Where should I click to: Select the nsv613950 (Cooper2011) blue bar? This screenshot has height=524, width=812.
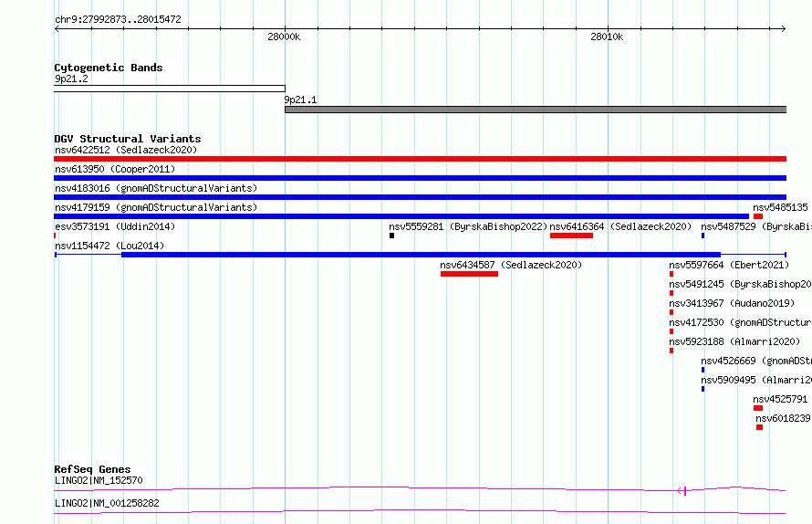tap(420, 178)
